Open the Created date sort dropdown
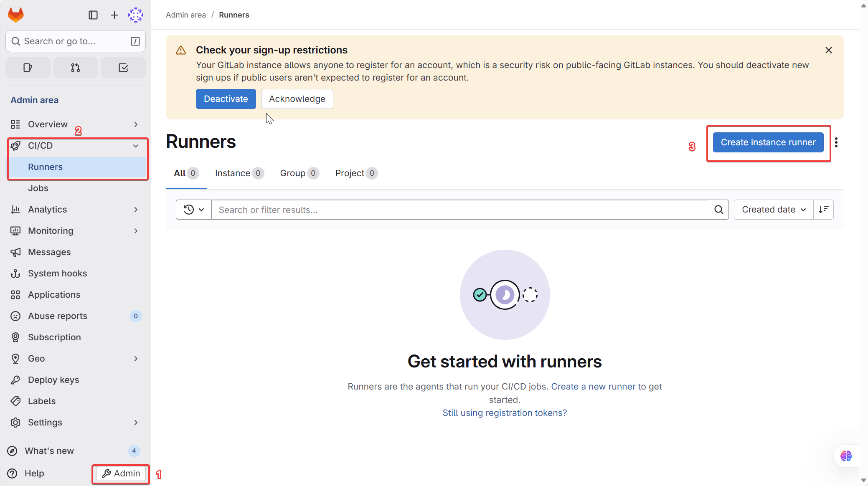This screenshot has height=486, width=868. pyautogui.click(x=773, y=209)
